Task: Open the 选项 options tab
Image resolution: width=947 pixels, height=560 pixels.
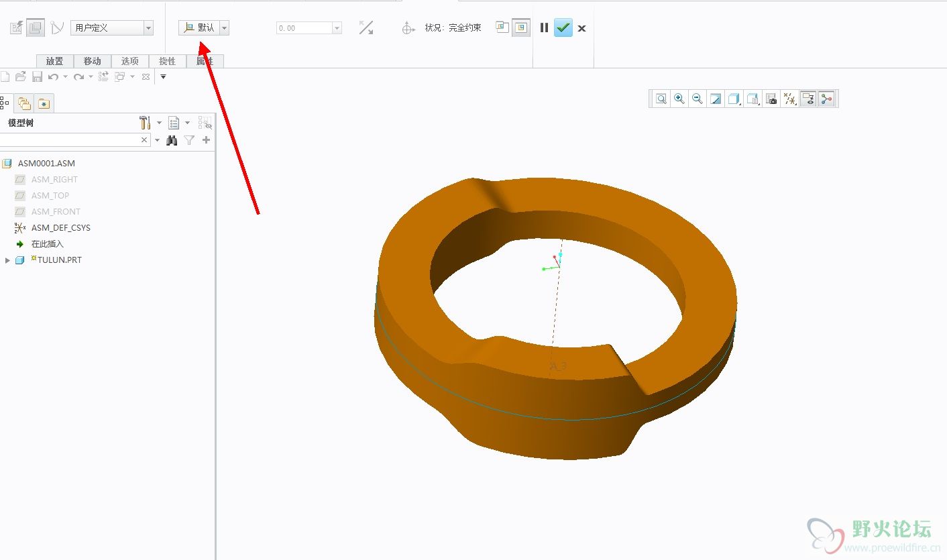Action: coord(130,61)
